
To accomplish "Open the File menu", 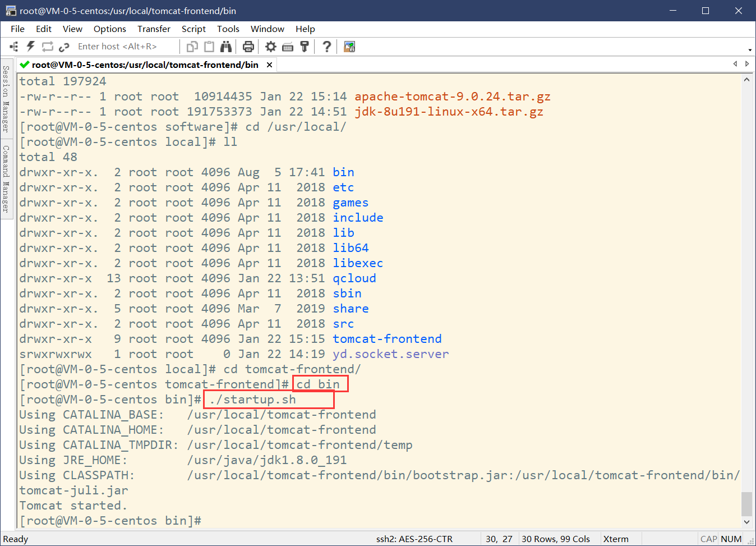I will pos(17,29).
